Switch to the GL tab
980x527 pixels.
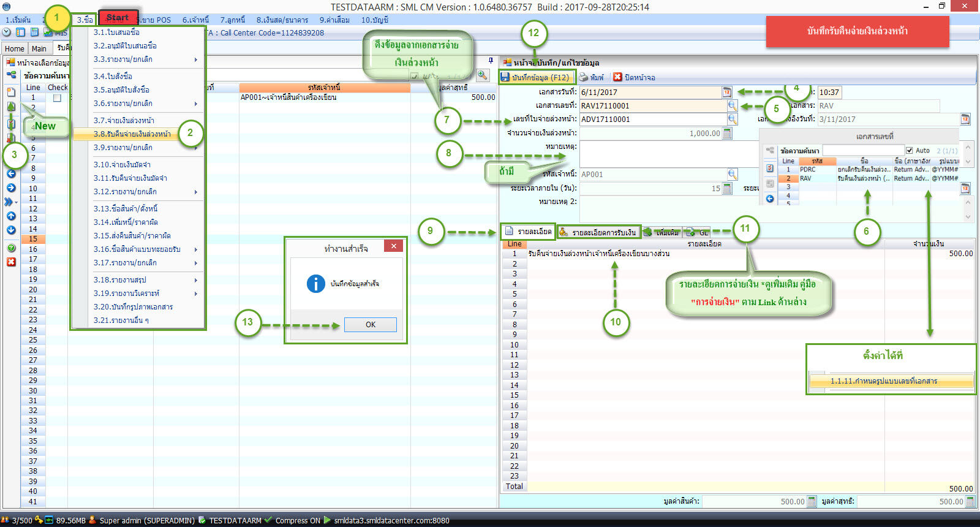[x=697, y=232]
